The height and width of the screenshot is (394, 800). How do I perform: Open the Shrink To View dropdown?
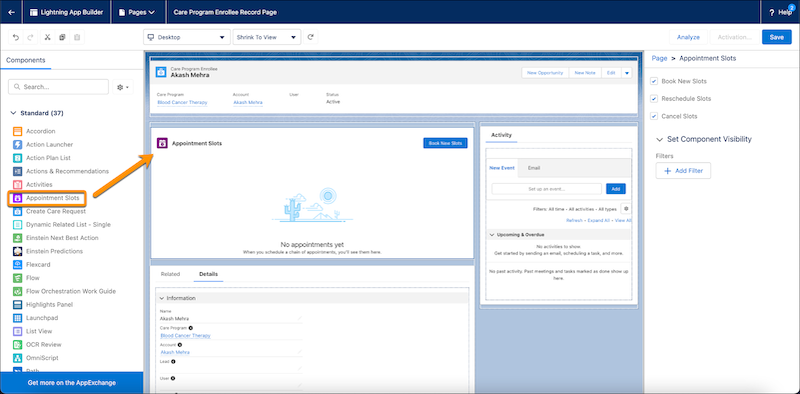coord(266,37)
